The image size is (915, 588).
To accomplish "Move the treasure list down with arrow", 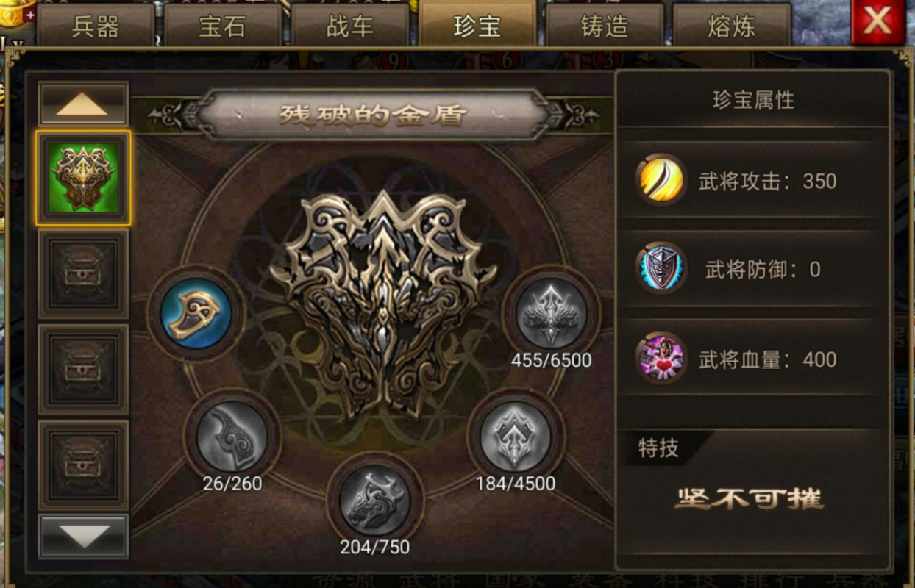I will coord(83,536).
